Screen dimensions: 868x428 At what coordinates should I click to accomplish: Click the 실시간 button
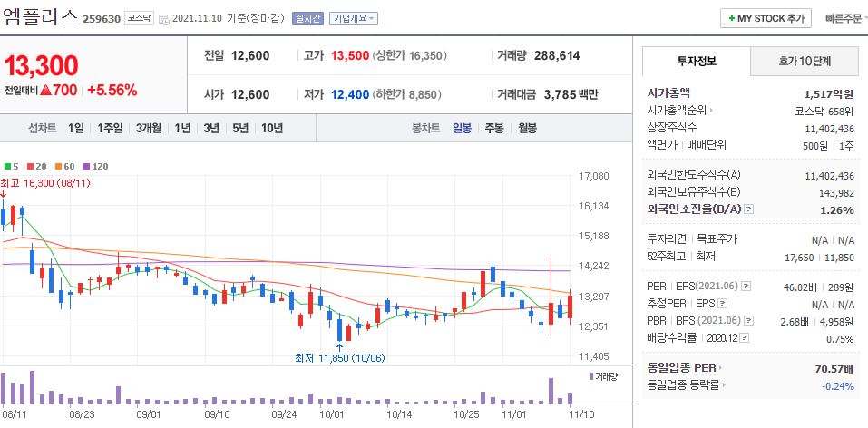tap(307, 18)
